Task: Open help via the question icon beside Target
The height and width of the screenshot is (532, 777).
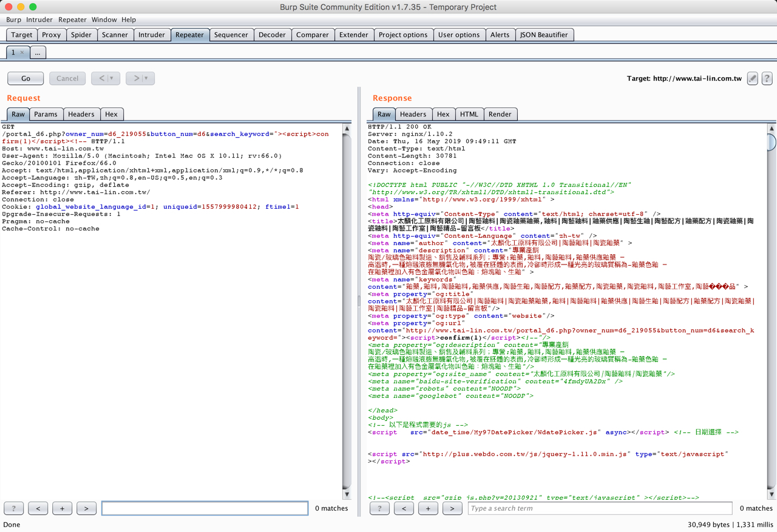Action: 767,78
